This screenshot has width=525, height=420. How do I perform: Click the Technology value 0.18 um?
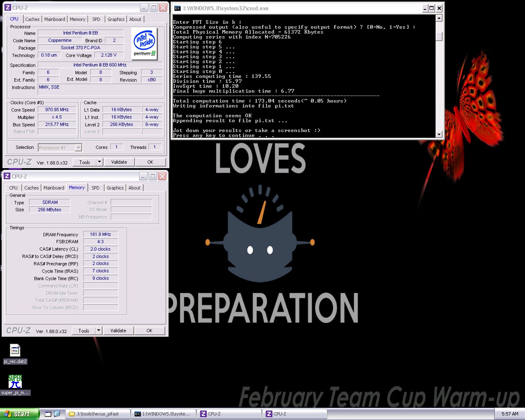pos(49,55)
